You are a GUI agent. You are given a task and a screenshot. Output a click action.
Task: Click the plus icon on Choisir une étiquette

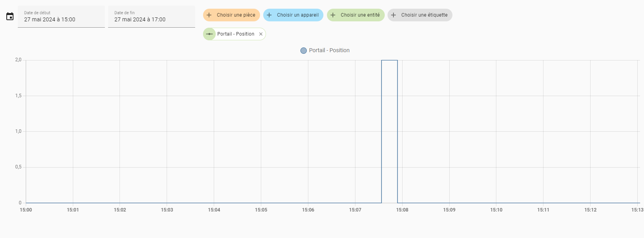point(393,15)
